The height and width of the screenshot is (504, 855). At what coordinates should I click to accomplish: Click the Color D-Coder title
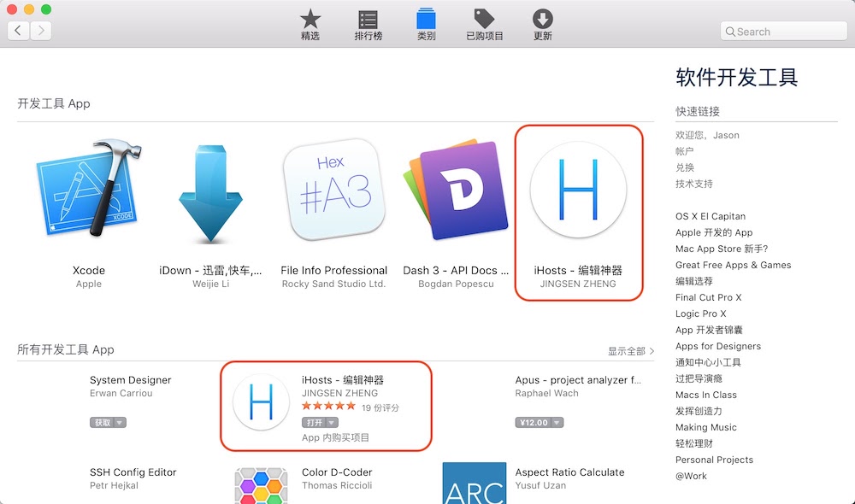coord(337,472)
